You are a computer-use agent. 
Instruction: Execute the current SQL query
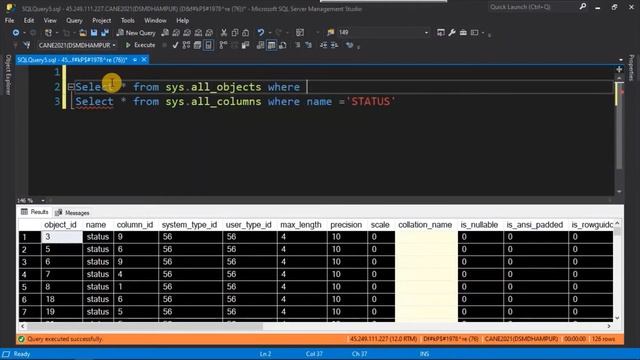point(140,45)
